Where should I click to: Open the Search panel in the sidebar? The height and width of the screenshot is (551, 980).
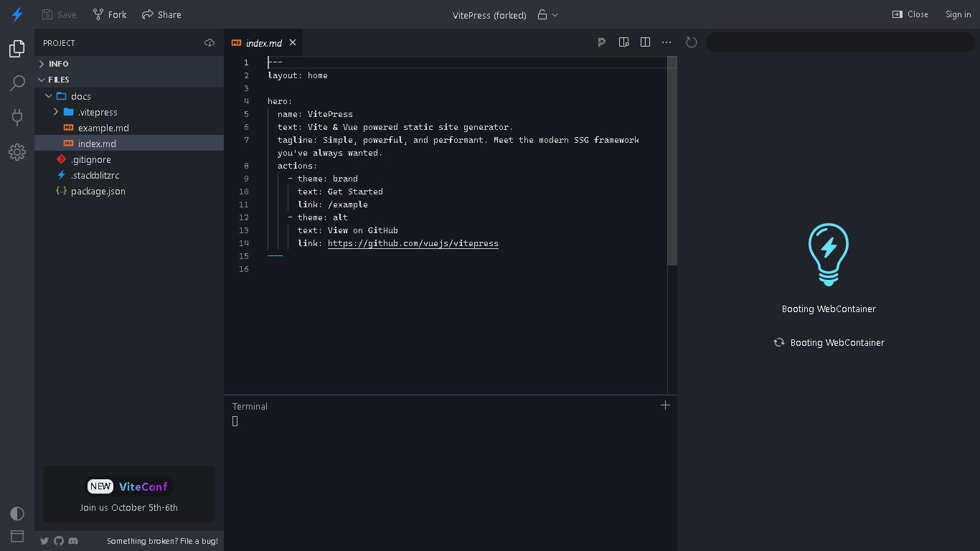pos(17,83)
